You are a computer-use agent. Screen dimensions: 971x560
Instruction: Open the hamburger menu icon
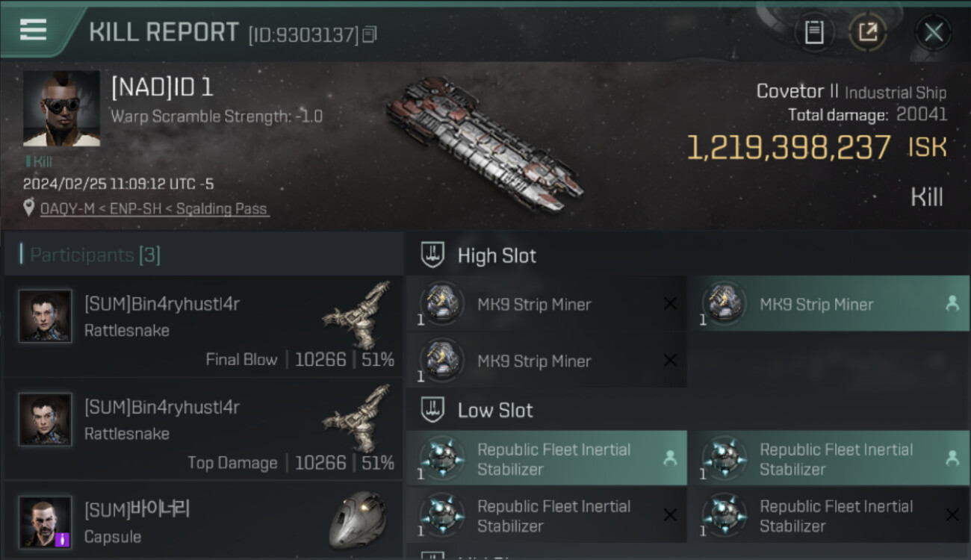tap(34, 30)
